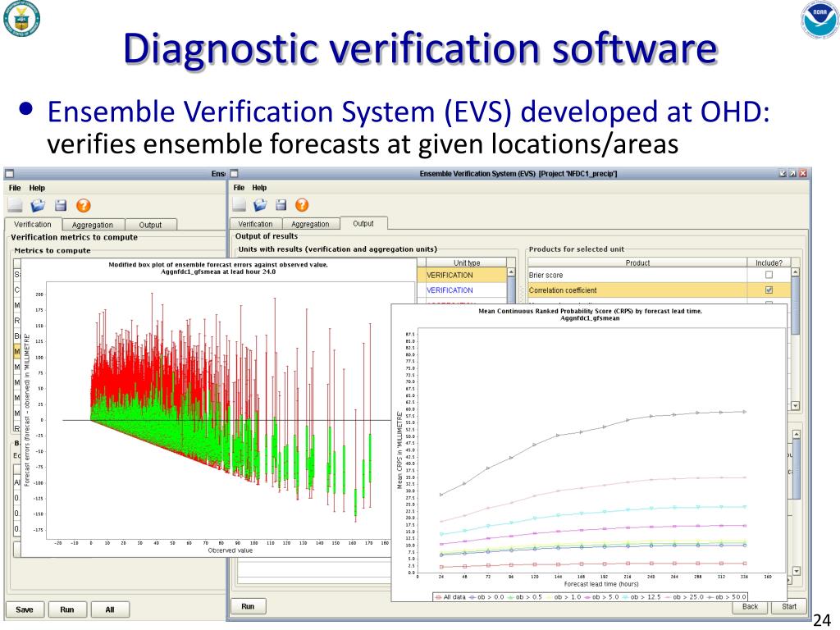
Task: Open Help menu in the NFDC1_precip window
Action: (259, 188)
